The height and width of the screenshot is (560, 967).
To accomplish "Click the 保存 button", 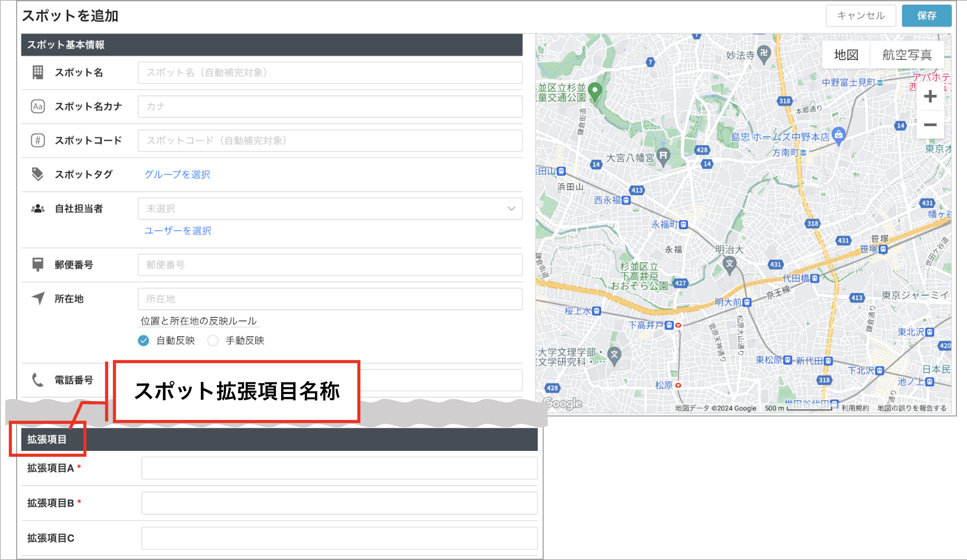I will [x=926, y=15].
